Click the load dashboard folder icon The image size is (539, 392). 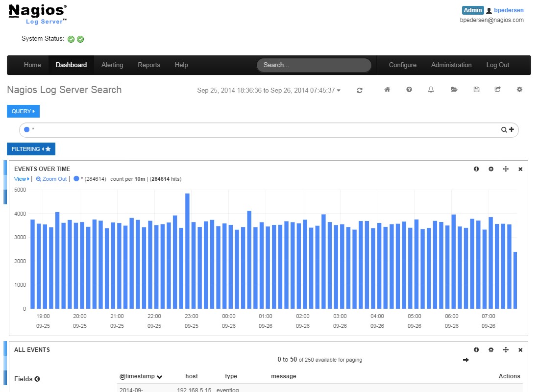(x=454, y=90)
